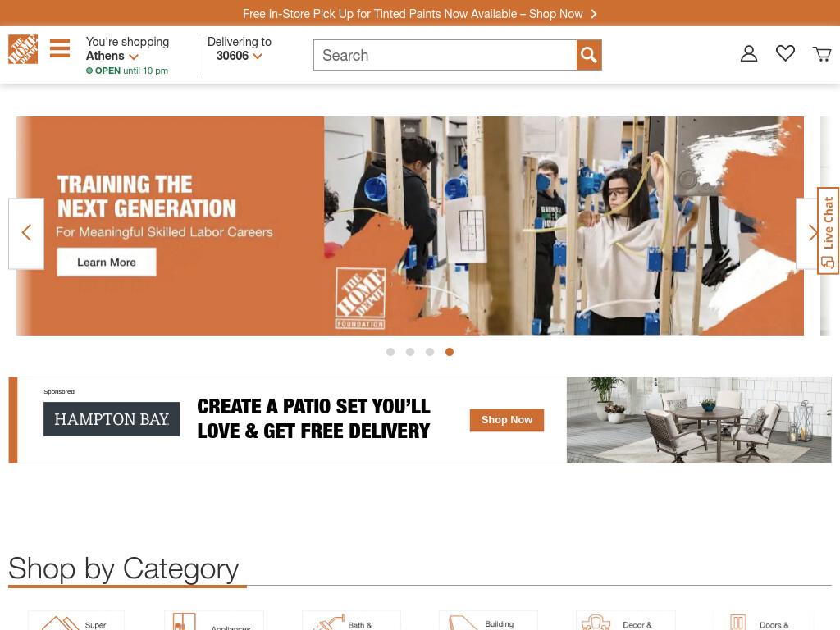Focus the Search input field
This screenshot has width=840, height=630.
pyautogui.click(x=445, y=55)
